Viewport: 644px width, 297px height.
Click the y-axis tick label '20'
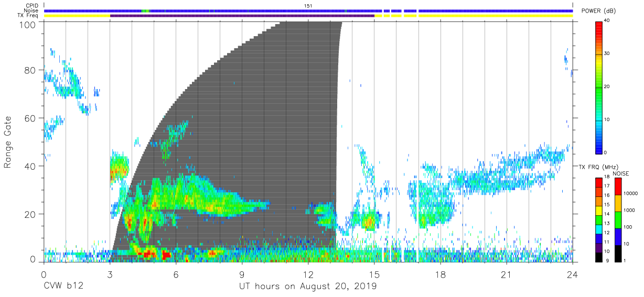tap(30, 214)
